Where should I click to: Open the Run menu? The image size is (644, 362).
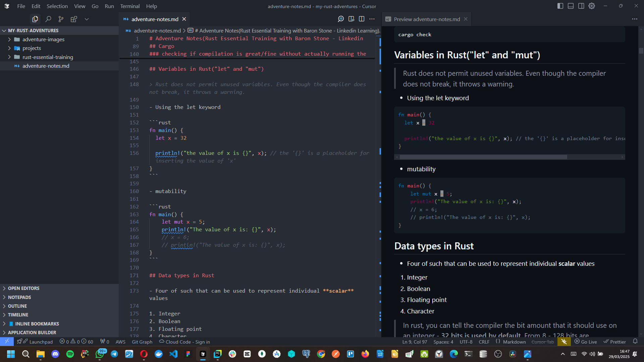click(109, 6)
